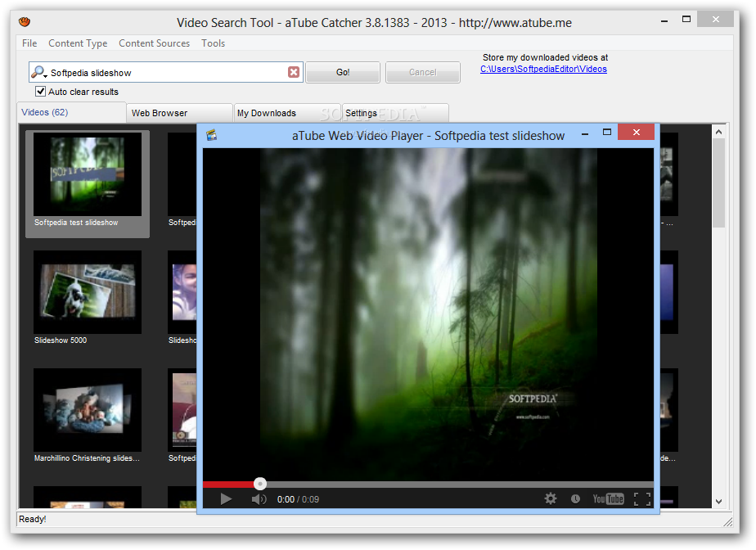756x550 pixels.
Task: Switch to the Settings tab
Action: click(x=395, y=113)
